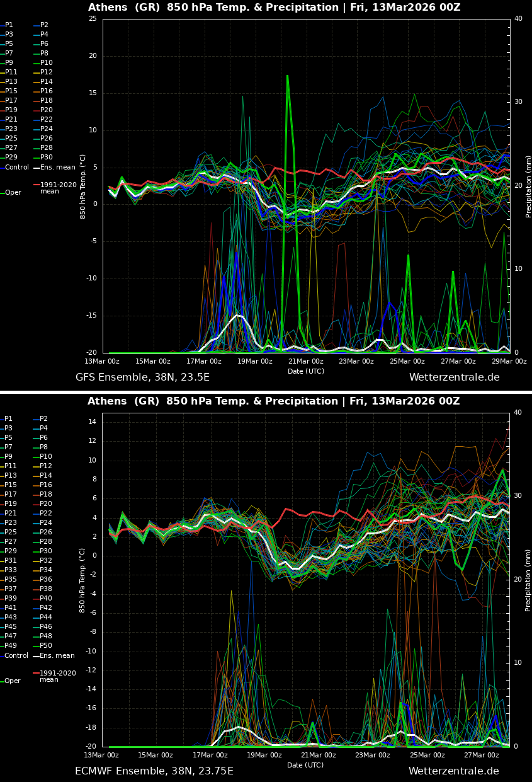Image resolution: width=532 pixels, height=782 pixels.
Task: Click Date (UTC) label under GFS chart
Action: click(x=306, y=371)
